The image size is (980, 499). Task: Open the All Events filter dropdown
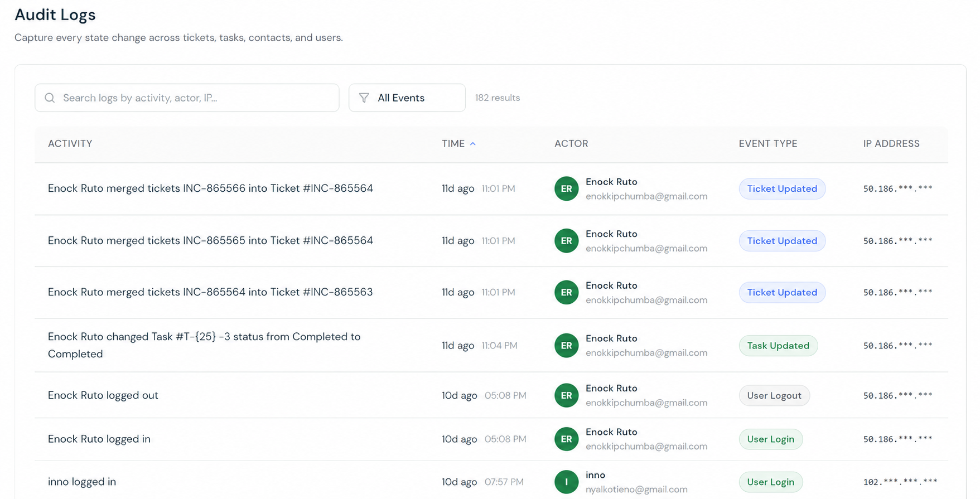click(407, 98)
